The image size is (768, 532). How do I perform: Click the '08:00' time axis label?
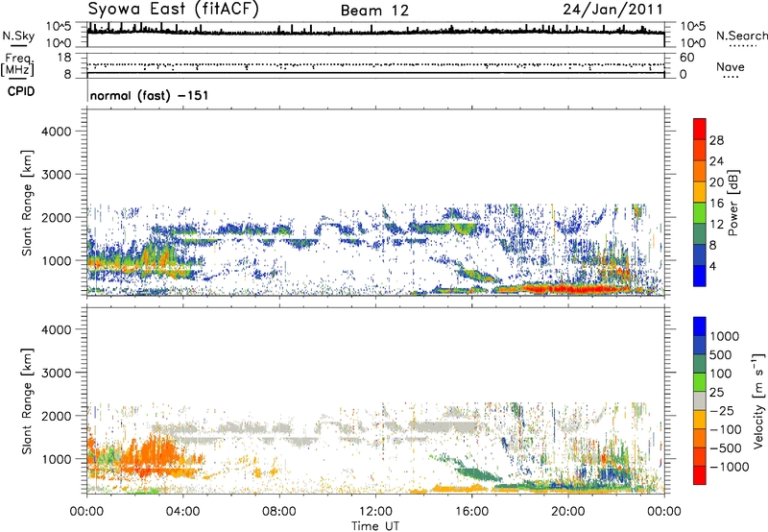pyautogui.click(x=279, y=512)
